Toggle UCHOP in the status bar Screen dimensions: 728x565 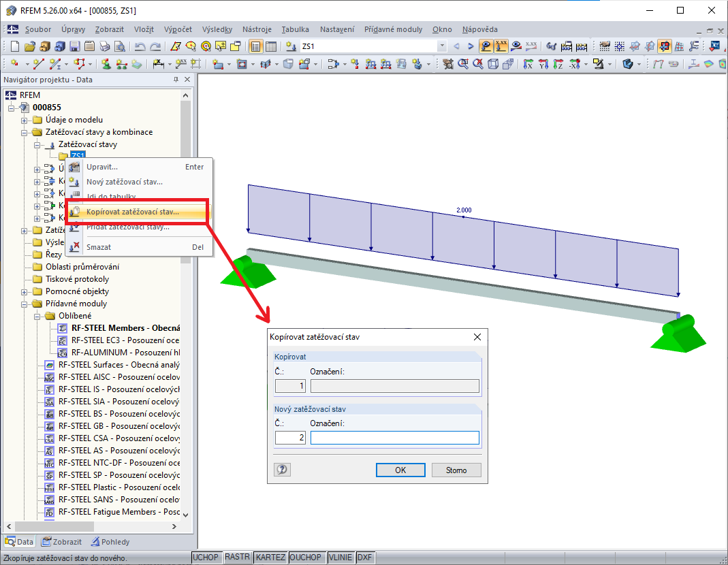(x=205, y=557)
